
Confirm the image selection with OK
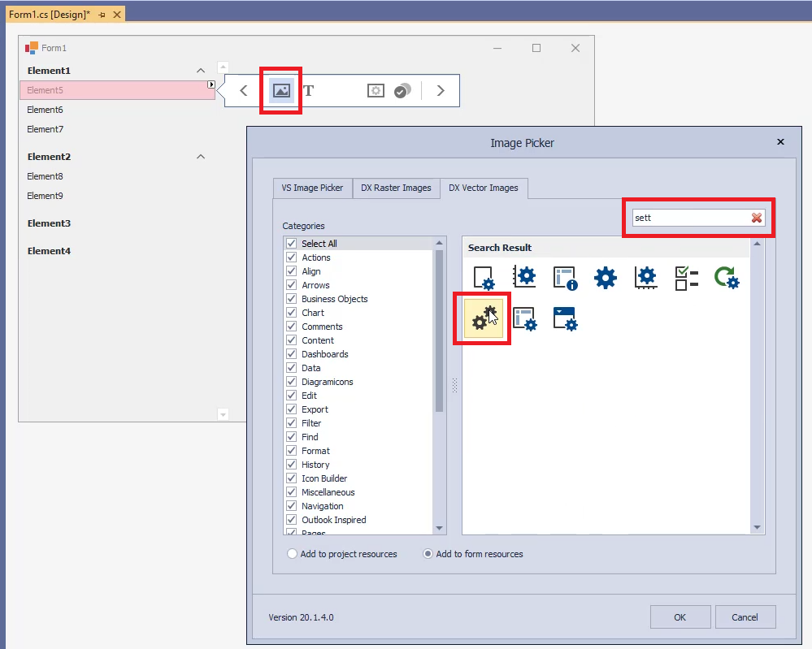click(x=680, y=617)
